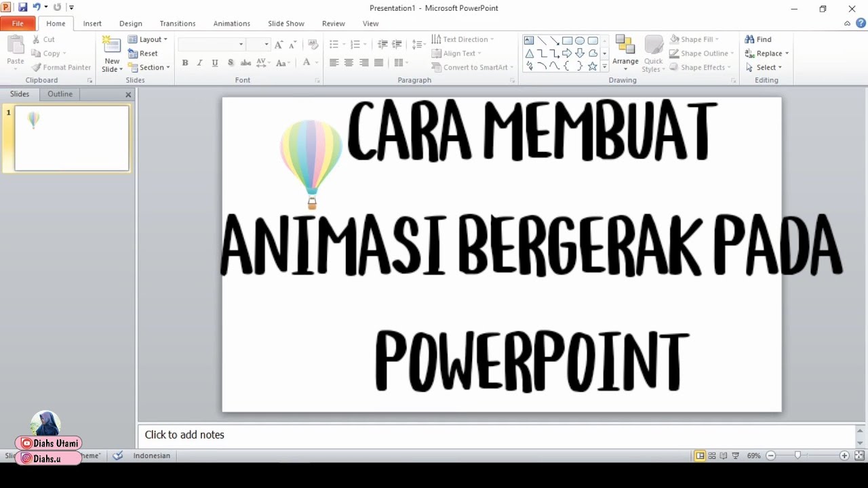Screen dimensions: 868x488
Task: Open the Replace dropdown arrow
Action: tap(787, 54)
